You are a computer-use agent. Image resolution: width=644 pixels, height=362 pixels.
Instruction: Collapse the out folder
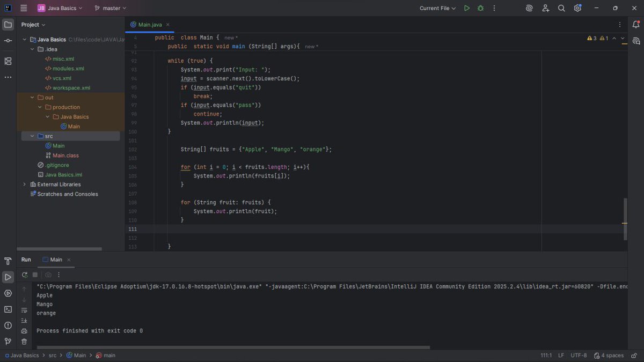[x=32, y=98]
